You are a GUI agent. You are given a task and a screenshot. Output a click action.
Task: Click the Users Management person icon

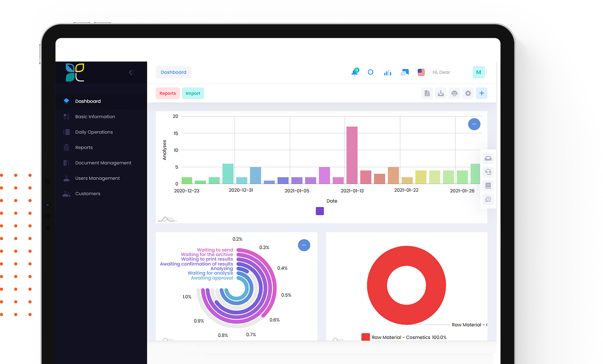point(67,178)
